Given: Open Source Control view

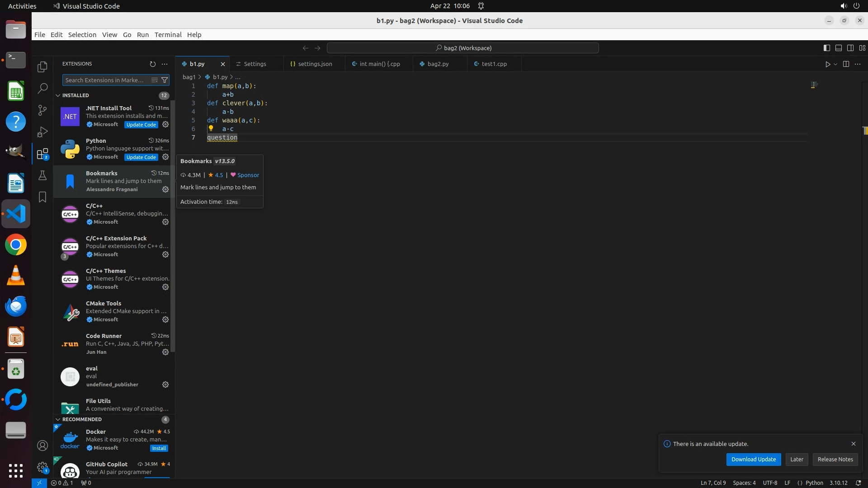Looking at the screenshot, I should coord(42,110).
